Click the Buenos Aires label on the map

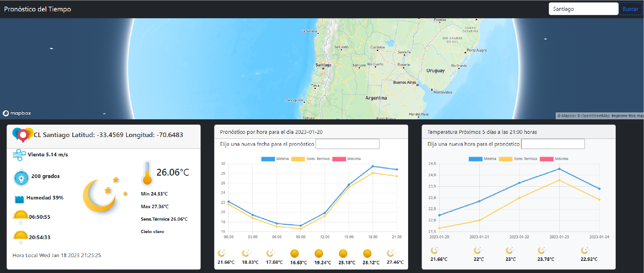404,83
